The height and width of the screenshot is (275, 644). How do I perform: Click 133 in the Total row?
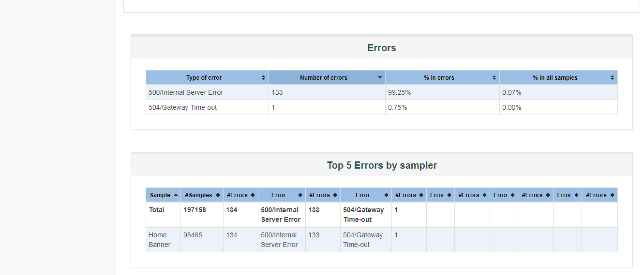(x=314, y=210)
